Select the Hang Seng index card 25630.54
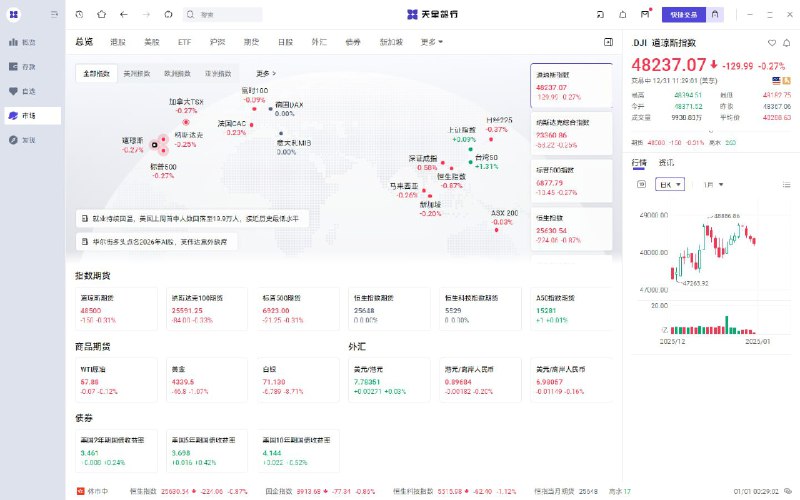800x500 pixels. (x=571, y=229)
